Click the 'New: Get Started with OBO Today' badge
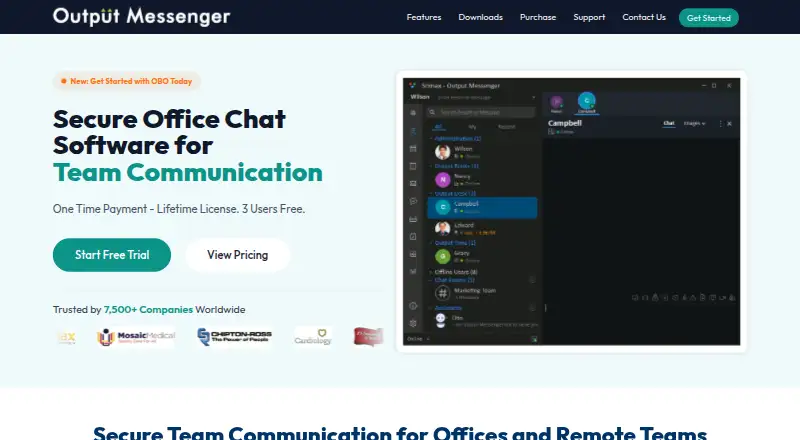800x440 pixels. tap(127, 81)
